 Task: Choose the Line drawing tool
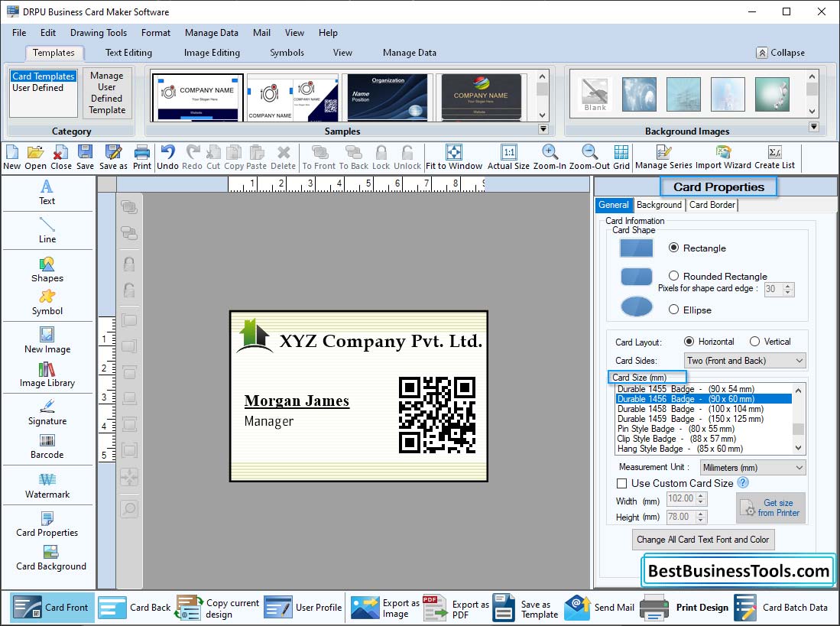click(x=47, y=230)
